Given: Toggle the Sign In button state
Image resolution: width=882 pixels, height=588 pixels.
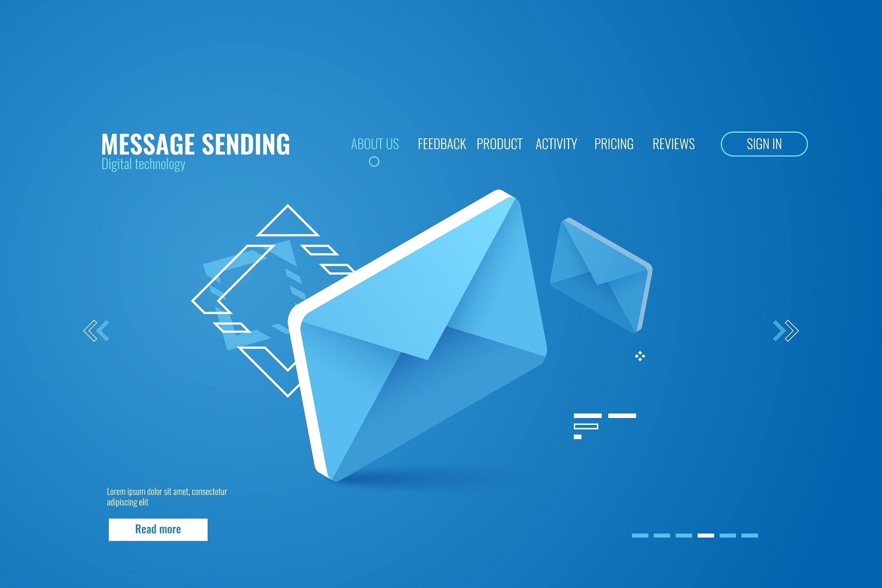Looking at the screenshot, I should tap(763, 143).
